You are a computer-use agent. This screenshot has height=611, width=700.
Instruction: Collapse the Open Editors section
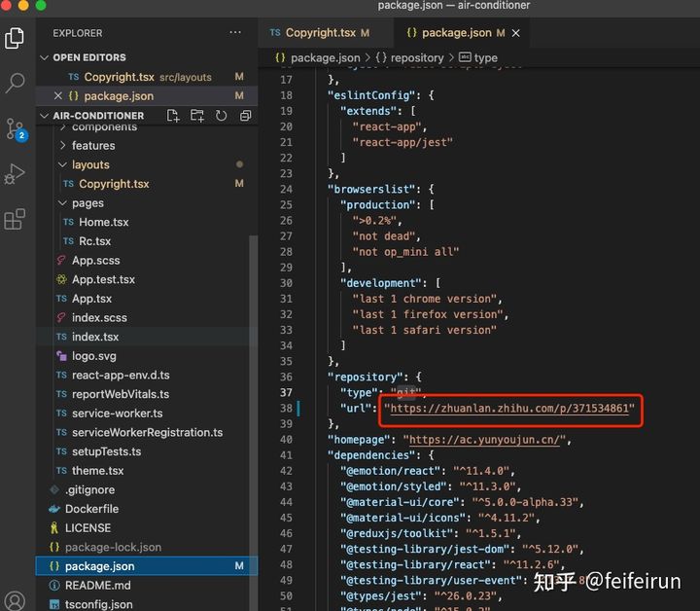tap(44, 57)
